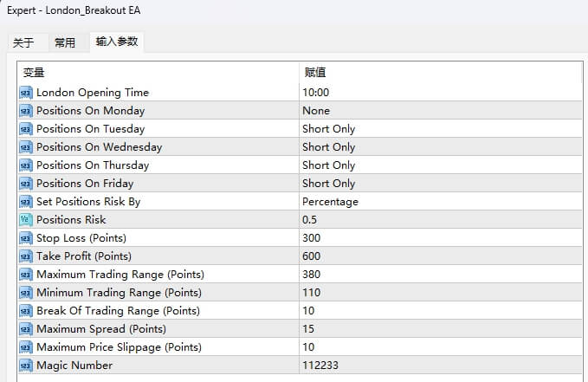The height and width of the screenshot is (382, 588).
Task: Click the Magic Number value 112233
Action: (320, 366)
